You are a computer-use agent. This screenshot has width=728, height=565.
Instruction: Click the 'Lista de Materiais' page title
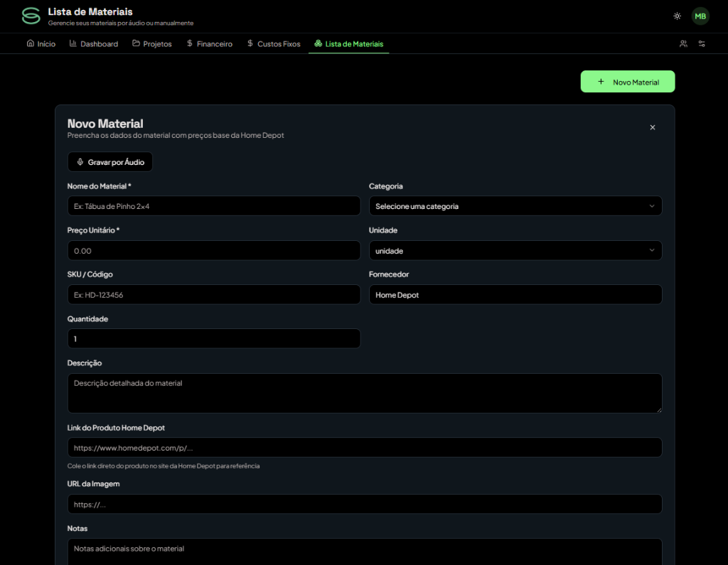point(90,11)
